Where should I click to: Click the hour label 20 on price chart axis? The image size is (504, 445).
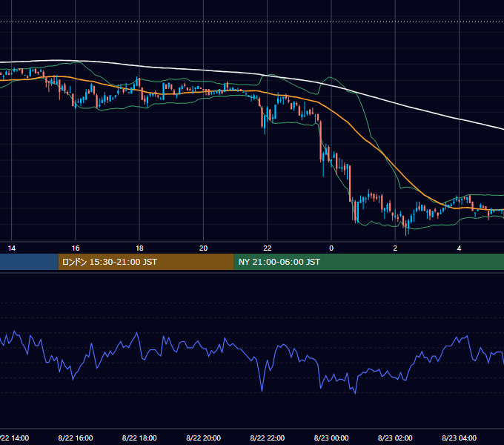(204, 248)
